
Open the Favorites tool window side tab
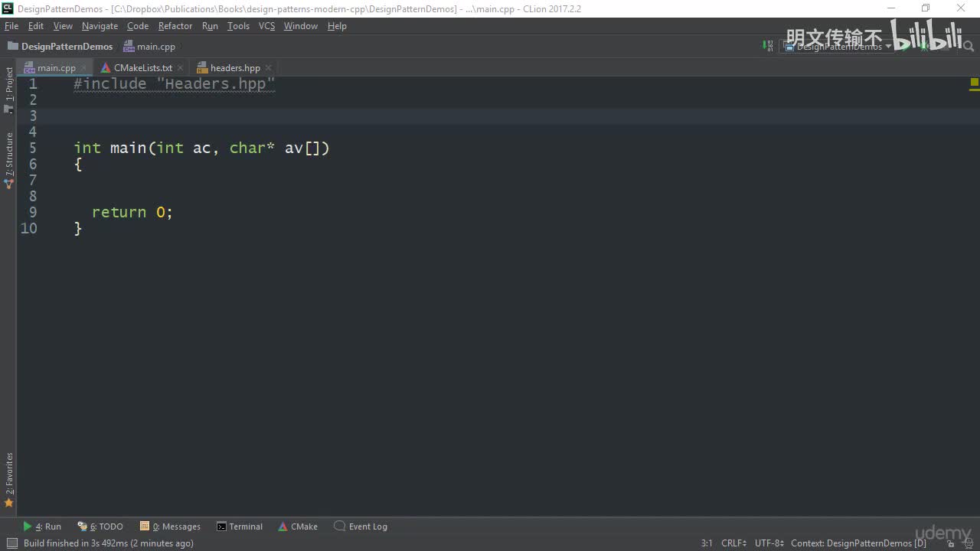point(8,480)
